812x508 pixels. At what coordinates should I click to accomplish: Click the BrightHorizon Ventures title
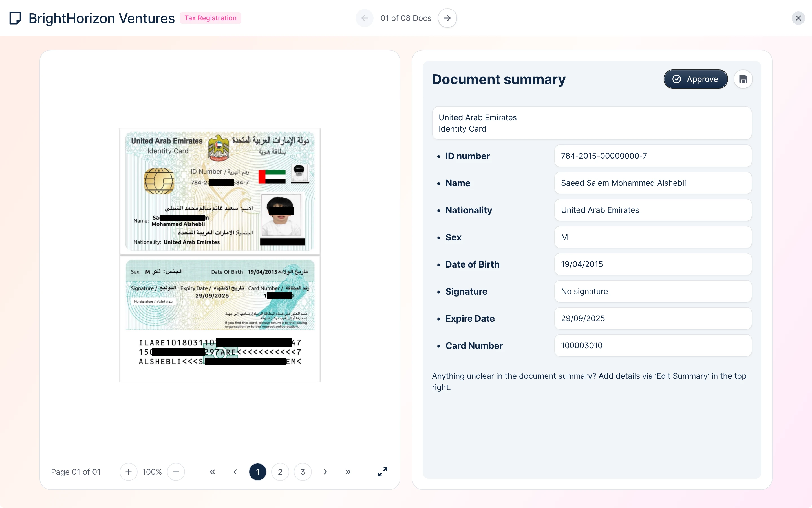(101, 18)
